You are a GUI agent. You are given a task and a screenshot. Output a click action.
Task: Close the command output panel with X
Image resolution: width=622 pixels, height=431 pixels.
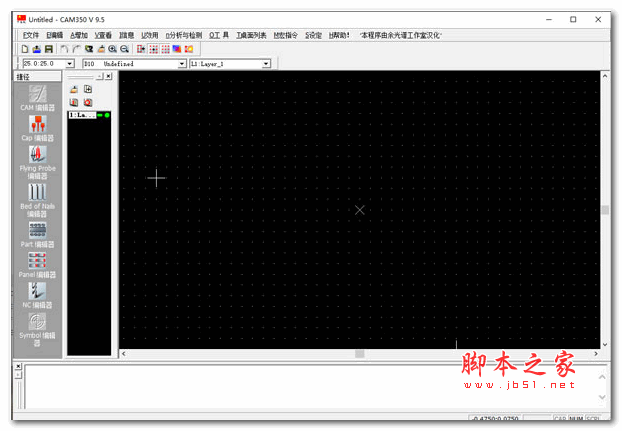click(18, 366)
